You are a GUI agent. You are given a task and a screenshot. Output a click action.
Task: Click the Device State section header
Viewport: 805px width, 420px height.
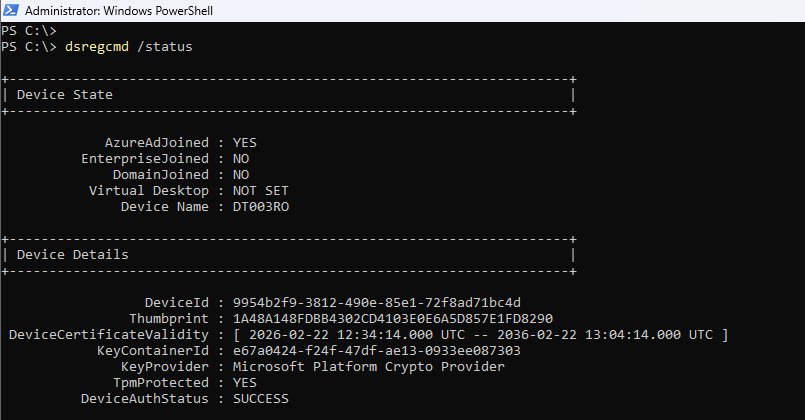tap(65, 94)
